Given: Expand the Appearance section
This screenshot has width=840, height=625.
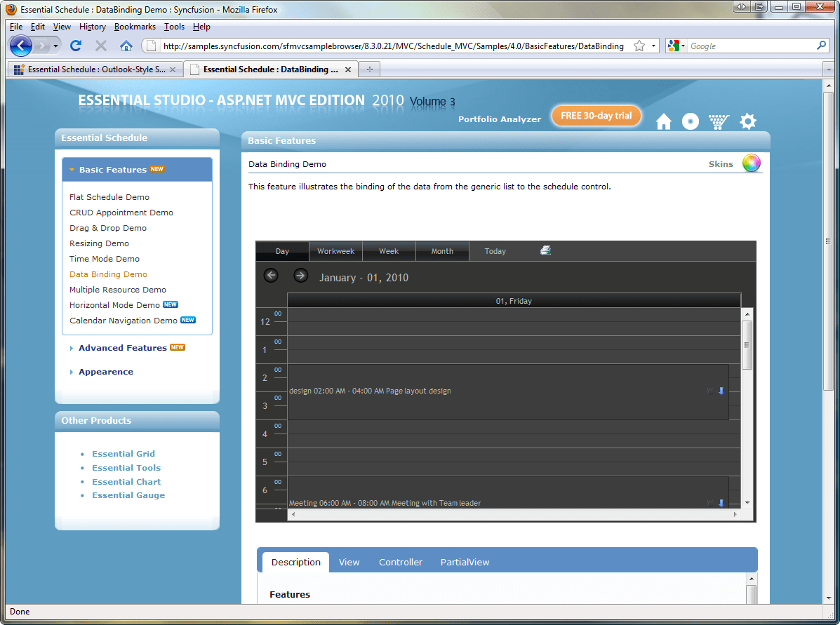Looking at the screenshot, I should tap(105, 372).
